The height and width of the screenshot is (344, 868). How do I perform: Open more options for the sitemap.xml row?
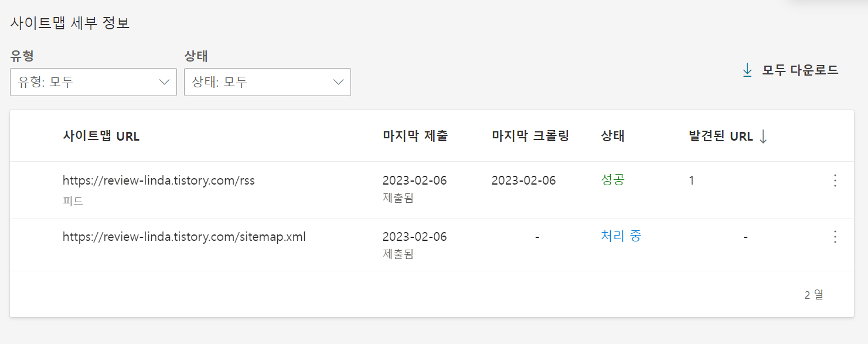click(835, 237)
